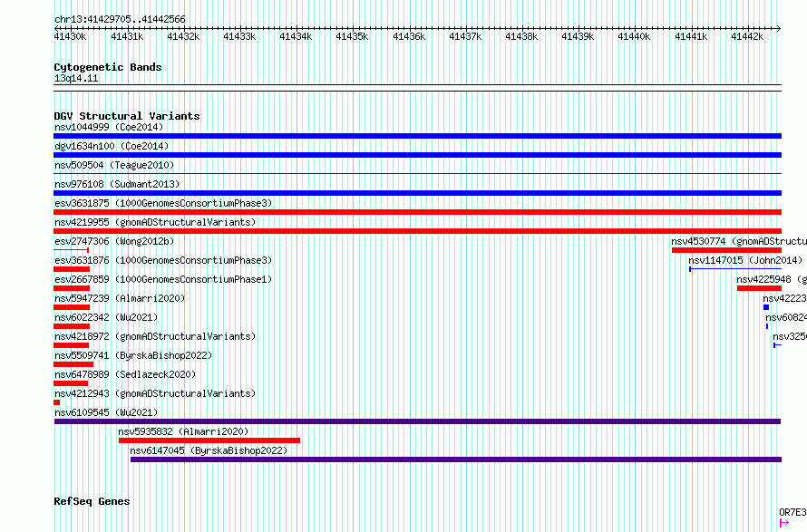This screenshot has height=532, width=807.
Task: Open nsv4218972 gnomADStructuralVariants entry
Action: 155,336
